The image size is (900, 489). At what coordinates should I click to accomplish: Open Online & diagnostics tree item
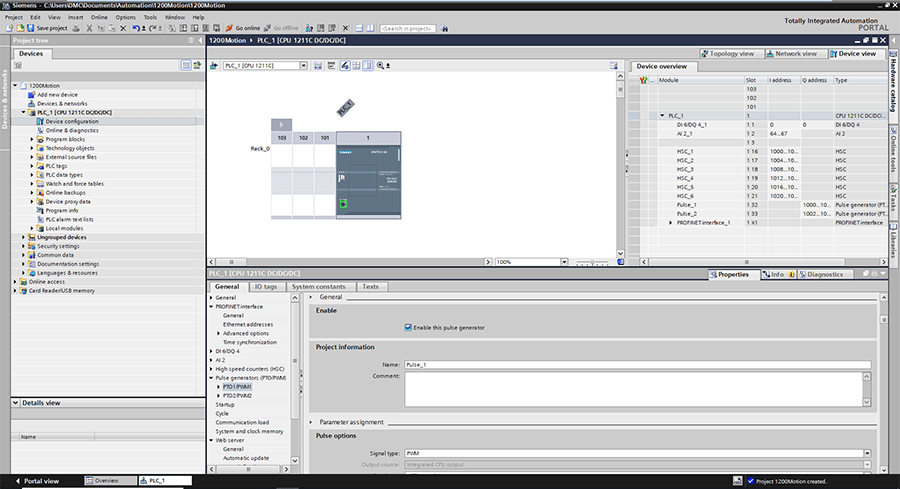click(72, 130)
